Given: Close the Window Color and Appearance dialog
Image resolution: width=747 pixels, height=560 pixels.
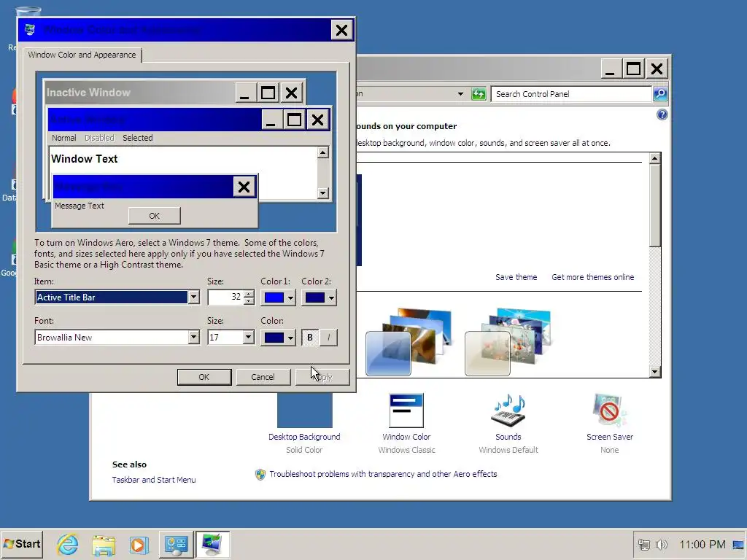Looking at the screenshot, I should (341, 30).
